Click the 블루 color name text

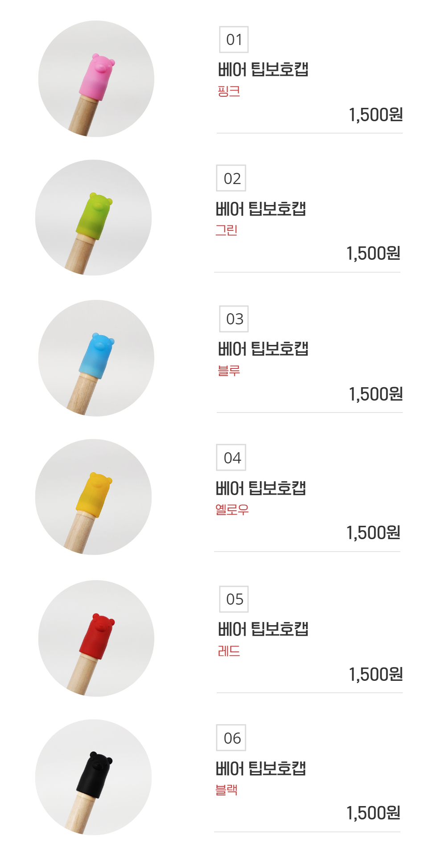click(x=229, y=371)
